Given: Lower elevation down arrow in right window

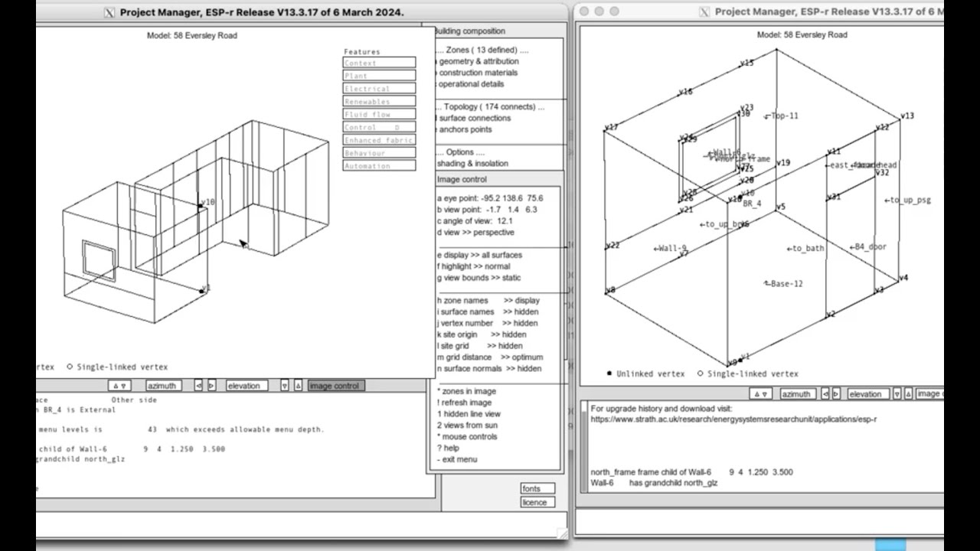Looking at the screenshot, I should (898, 393).
